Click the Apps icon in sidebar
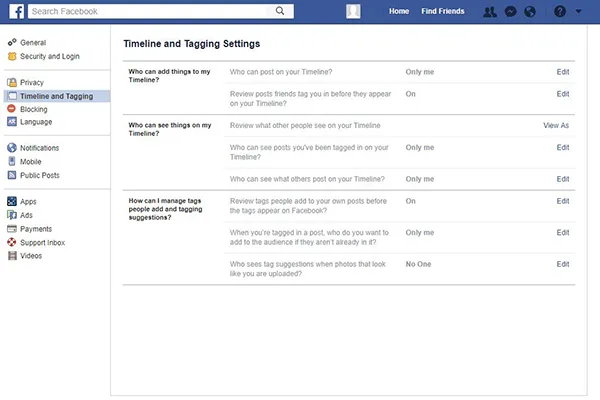 coord(12,201)
